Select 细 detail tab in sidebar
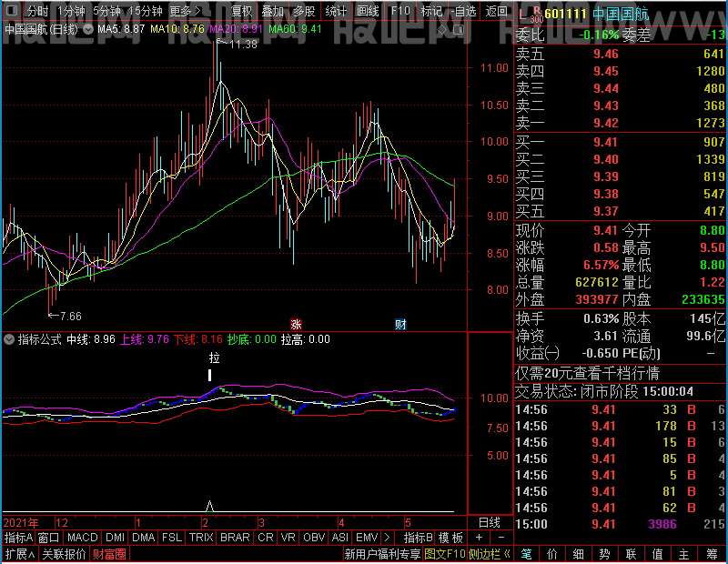 (578, 554)
